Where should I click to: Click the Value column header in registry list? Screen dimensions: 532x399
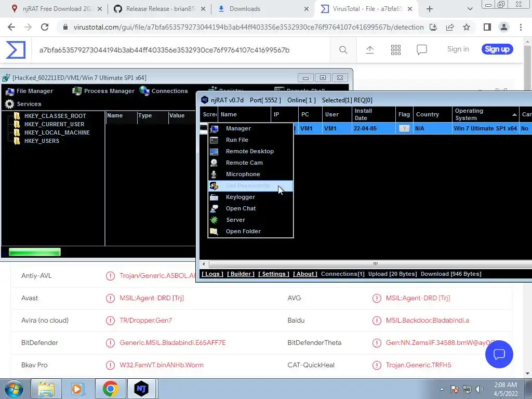[182, 115]
